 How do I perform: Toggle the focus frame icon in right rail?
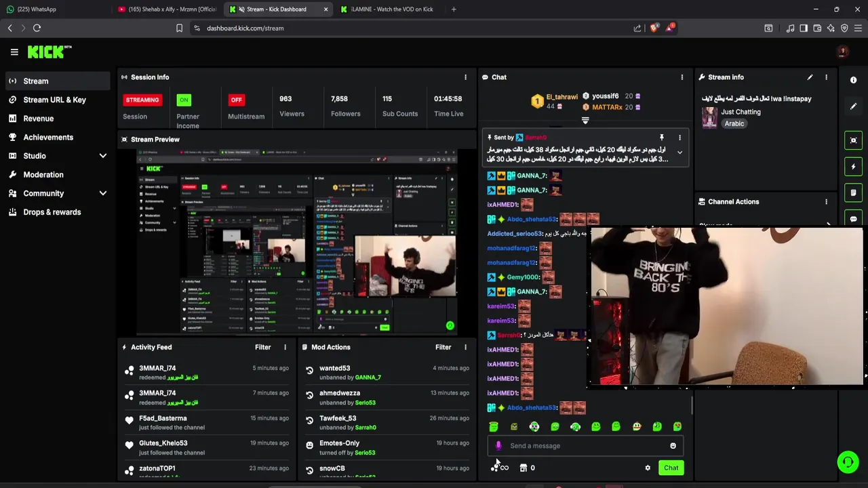[x=854, y=140]
